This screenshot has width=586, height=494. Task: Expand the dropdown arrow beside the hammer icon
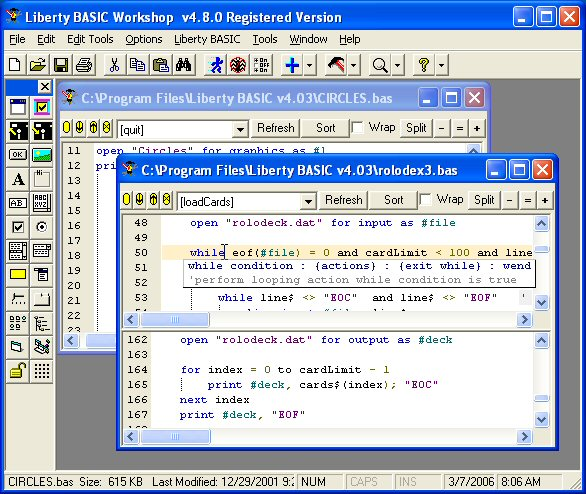point(354,65)
